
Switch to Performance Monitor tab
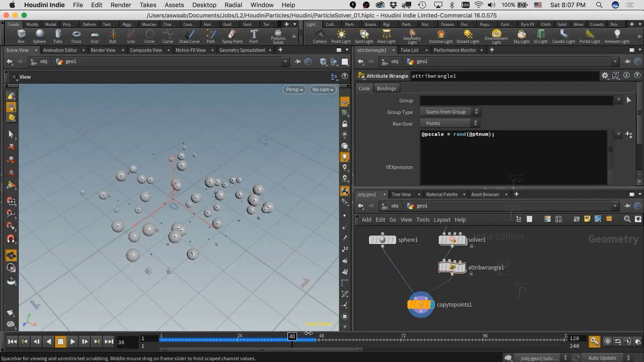(x=455, y=50)
